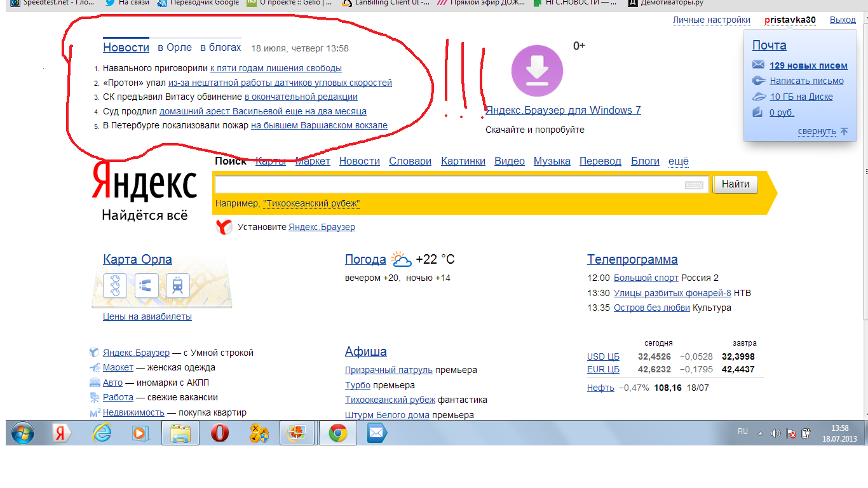The width and height of the screenshot is (868, 488).
Task: Click the car icon next to Авто
Action: [95, 383]
